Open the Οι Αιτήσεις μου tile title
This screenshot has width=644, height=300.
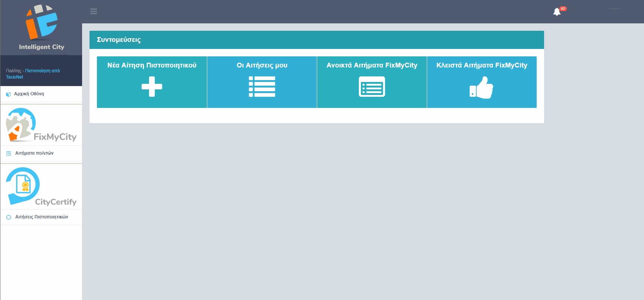pyautogui.click(x=262, y=65)
